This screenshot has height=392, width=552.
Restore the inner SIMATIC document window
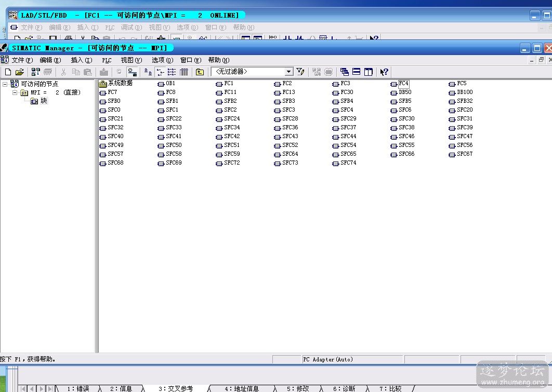tap(542, 60)
